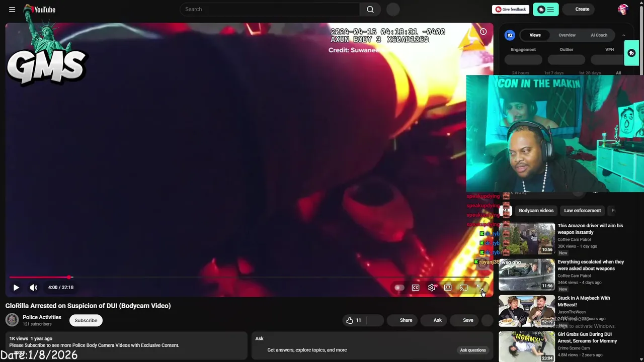The image size is (644, 362).
Task: Click the 4:00 / 32:18 time display
Action: click(x=61, y=288)
